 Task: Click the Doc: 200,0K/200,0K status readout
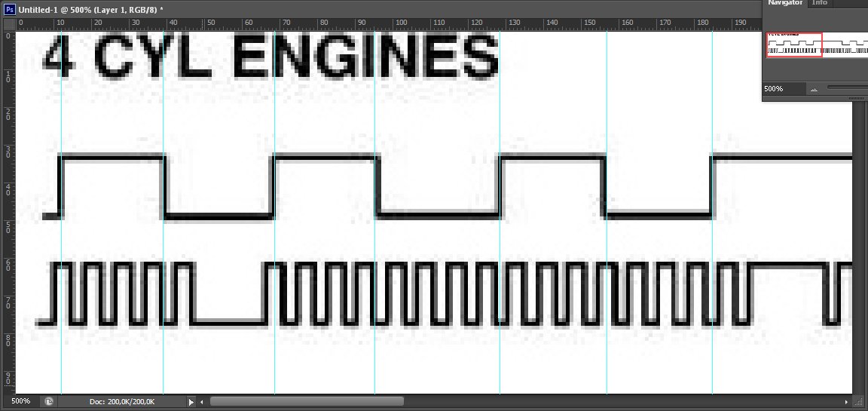[x=122, y=402]
